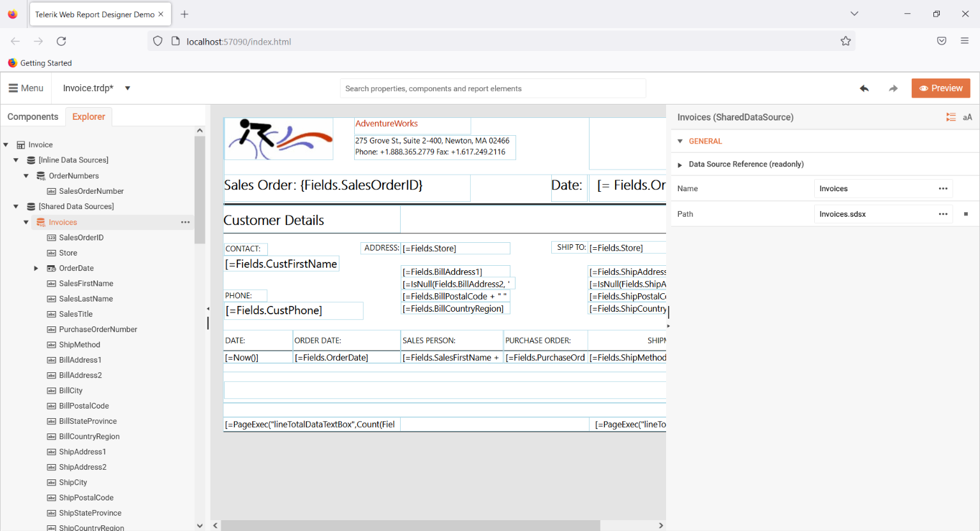Screen dimensions: 980x531
Task: Collapse the OrderNumbers inline data source
Action: (26, 175)
